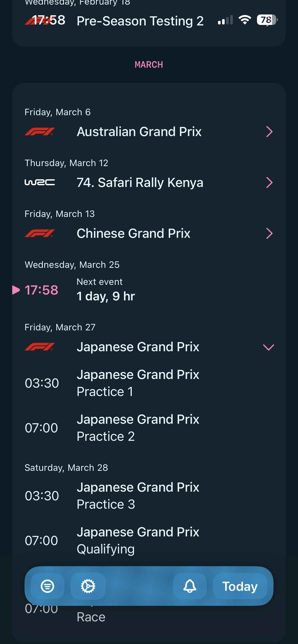The image size is (298, 644).
Task: Select Japanese Grand Prix Practice 1 session
Action: [138, 383]
